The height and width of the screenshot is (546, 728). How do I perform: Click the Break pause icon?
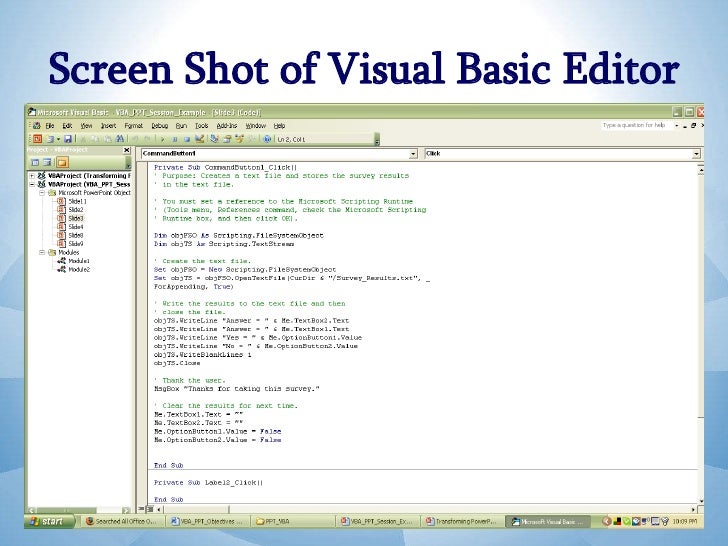pos(175,139)
